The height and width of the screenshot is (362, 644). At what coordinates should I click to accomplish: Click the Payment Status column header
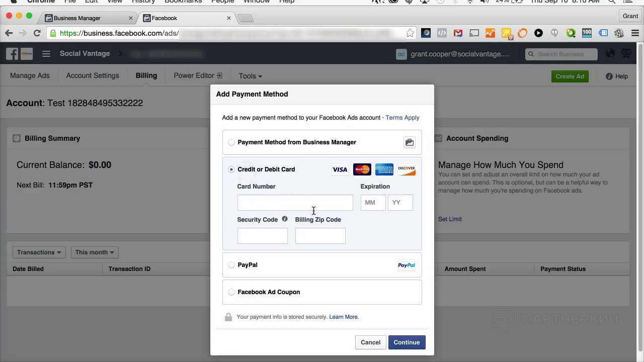563,269
